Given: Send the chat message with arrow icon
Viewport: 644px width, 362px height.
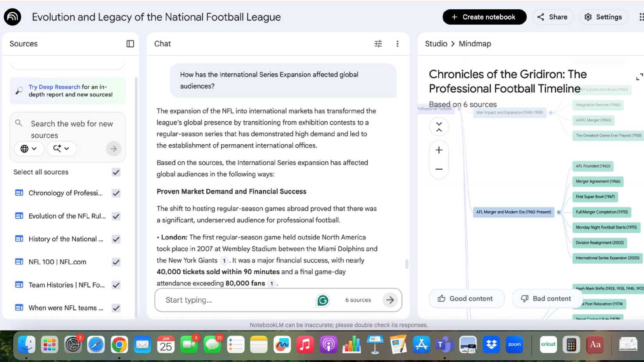Looking at the screenshot, I should coord(390,300).
